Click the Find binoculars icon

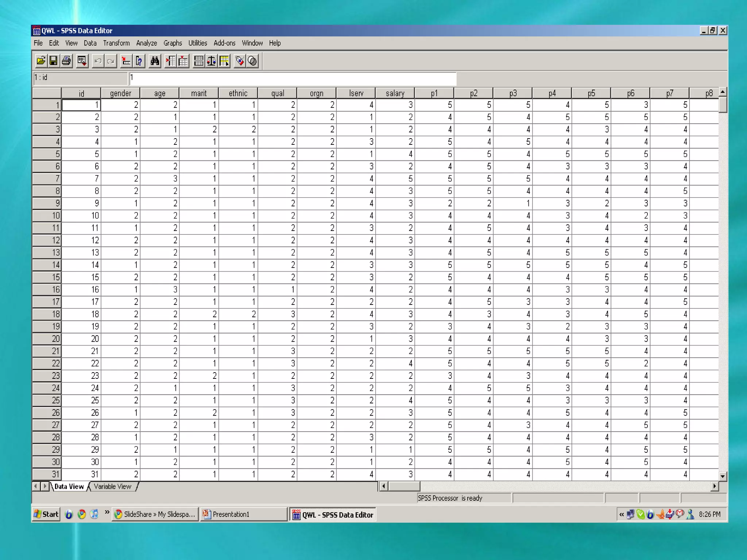point(155,61)
